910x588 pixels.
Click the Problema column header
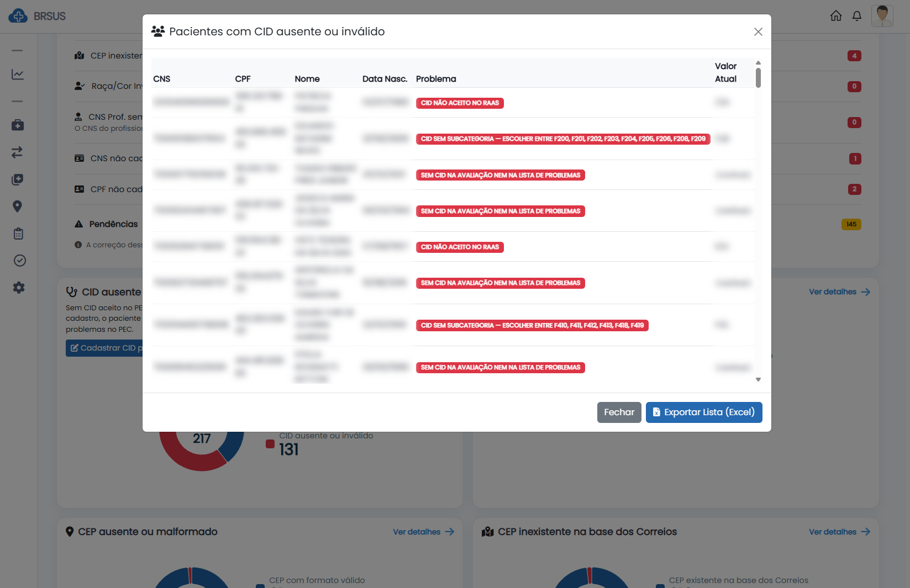[436, 79]
